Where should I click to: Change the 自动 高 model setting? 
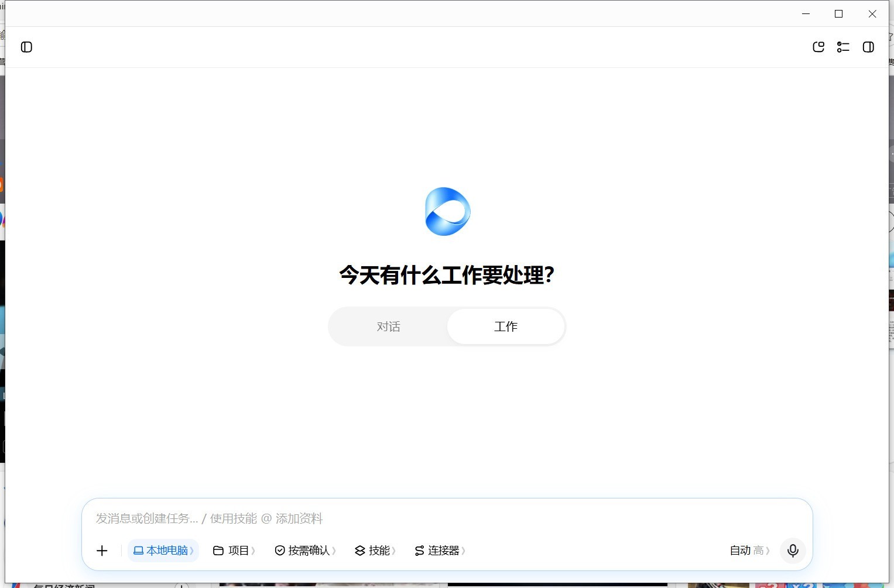pyautogui.click(x=749, y=551)
